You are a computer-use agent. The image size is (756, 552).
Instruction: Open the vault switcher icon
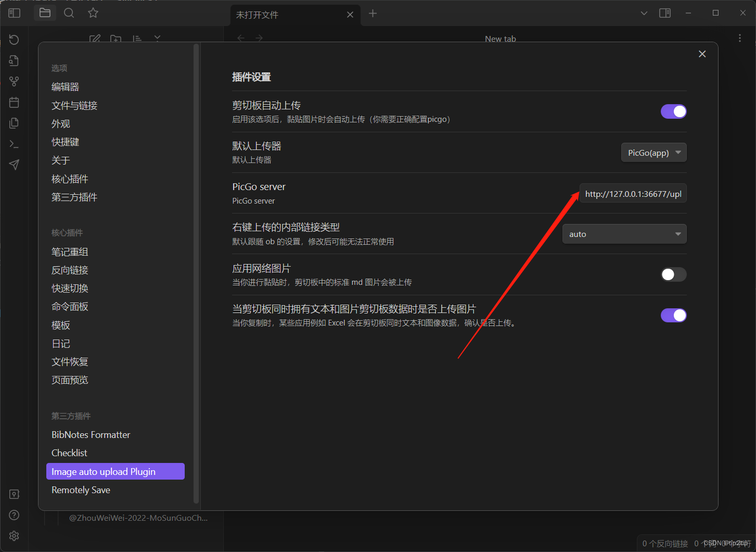pyautogui.click(x=14, y=494)
